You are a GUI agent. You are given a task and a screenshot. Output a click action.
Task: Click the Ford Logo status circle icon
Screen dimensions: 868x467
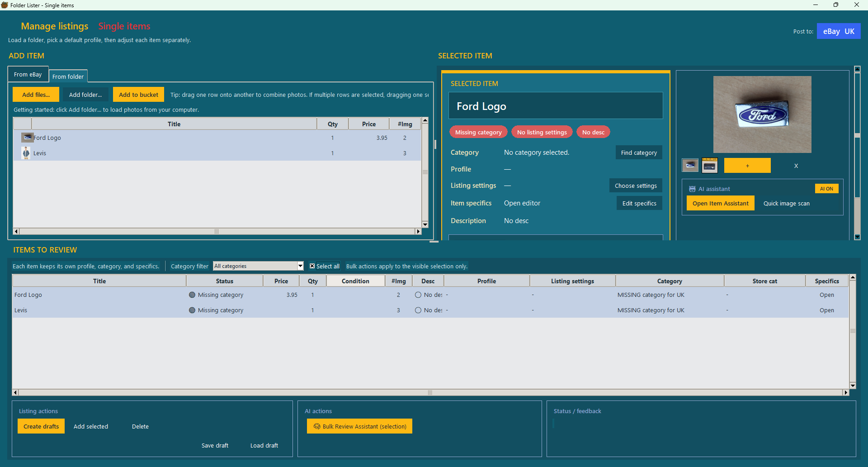(192, 295)
